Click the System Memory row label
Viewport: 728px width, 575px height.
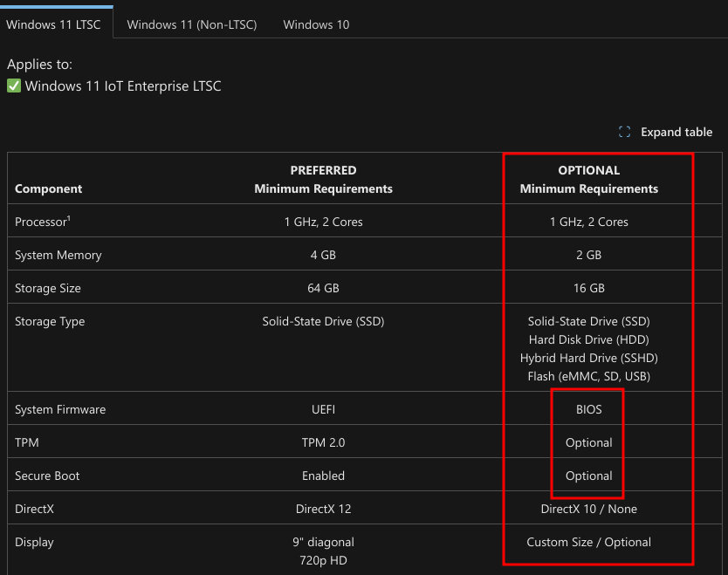click(58, 256)
